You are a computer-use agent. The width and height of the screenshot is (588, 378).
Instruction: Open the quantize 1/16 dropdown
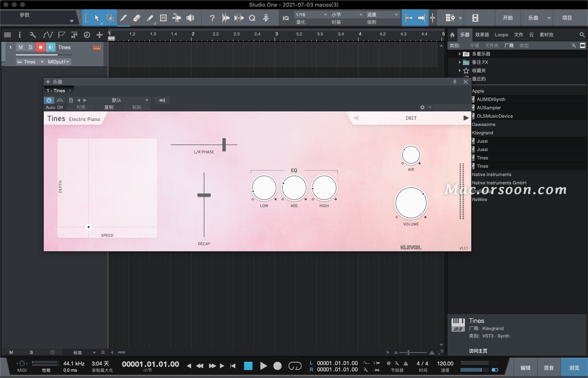311,15
